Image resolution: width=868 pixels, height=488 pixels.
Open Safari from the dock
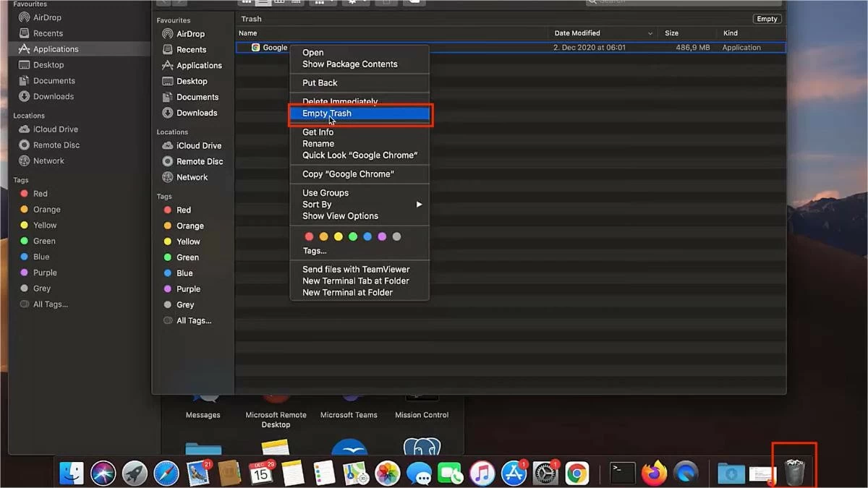pyautogui.click(x=166, y=474)
